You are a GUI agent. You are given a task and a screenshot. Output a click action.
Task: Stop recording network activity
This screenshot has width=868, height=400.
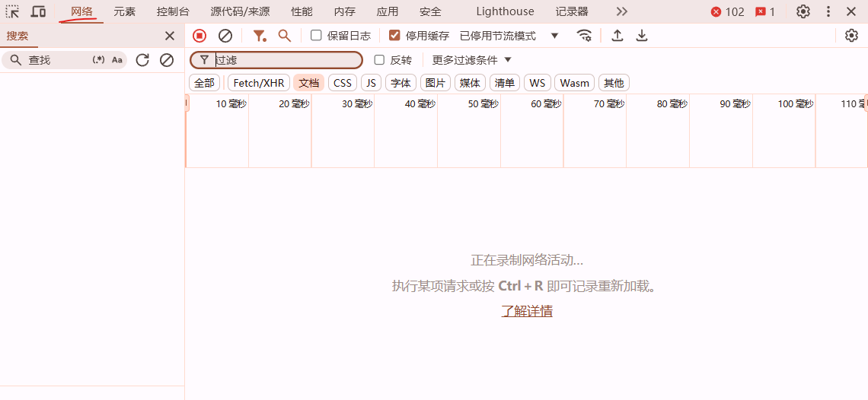[199, 36]
